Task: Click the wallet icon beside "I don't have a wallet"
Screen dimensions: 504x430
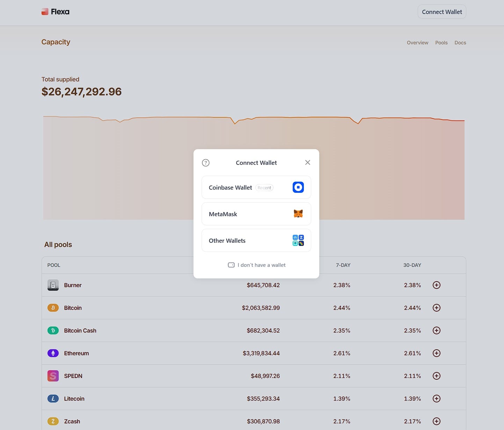Action: [x=231, y=265]
